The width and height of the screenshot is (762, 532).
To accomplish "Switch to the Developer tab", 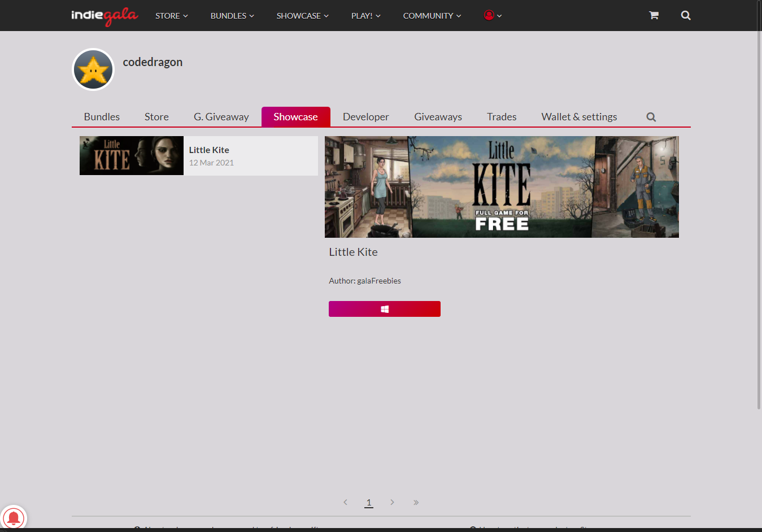I will pos(365,117).
